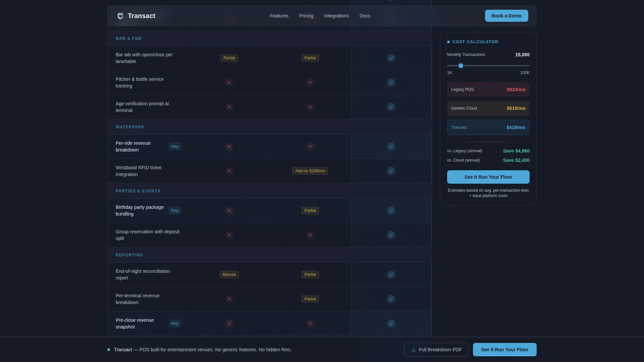Click the red X in Per-terminal revenue row
This screenshot has height=362, width=644.
(229, 299)
